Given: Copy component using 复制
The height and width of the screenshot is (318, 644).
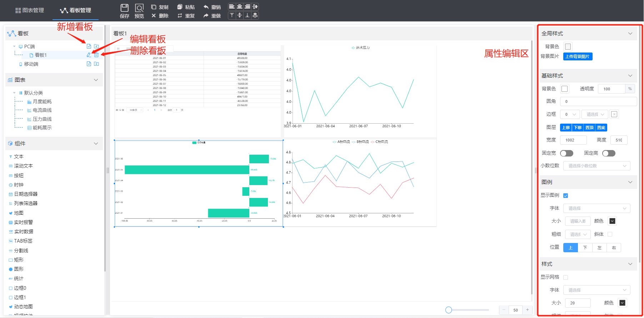Looking at the screenshot, I should coord(159,7).
